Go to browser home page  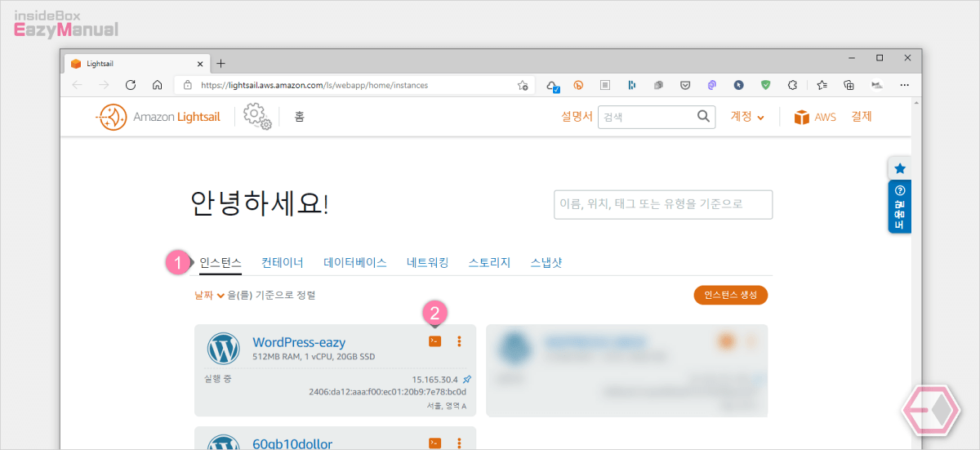point(157,85)
